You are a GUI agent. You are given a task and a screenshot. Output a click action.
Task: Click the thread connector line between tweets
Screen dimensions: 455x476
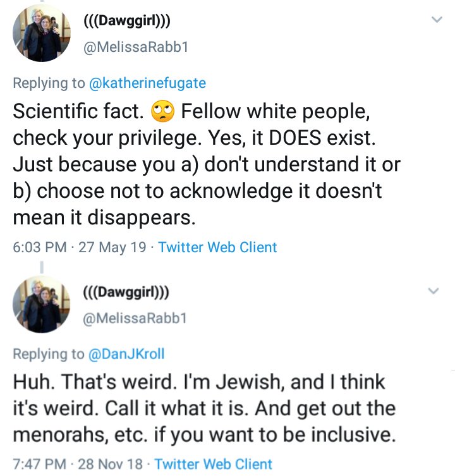point(42,266)
